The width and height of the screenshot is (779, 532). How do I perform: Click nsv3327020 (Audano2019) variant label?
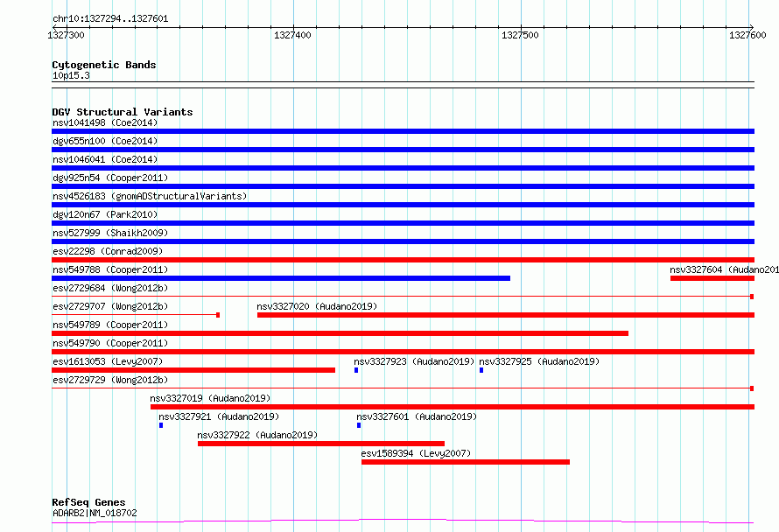point(317,306)
